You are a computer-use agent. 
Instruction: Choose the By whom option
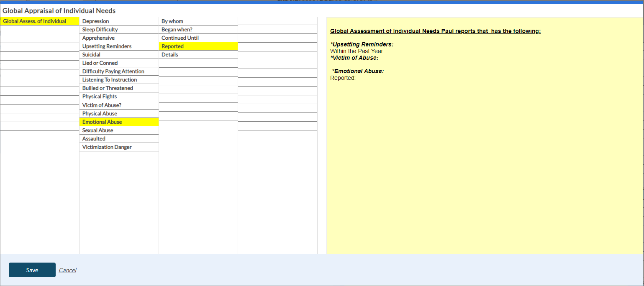(172, 21)
